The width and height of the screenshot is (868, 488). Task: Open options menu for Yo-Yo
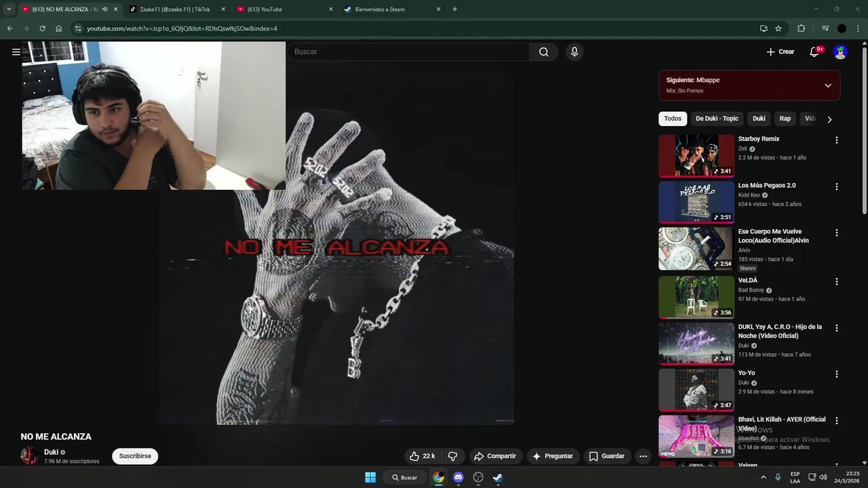pyautogui.click(x=836, y=374)
